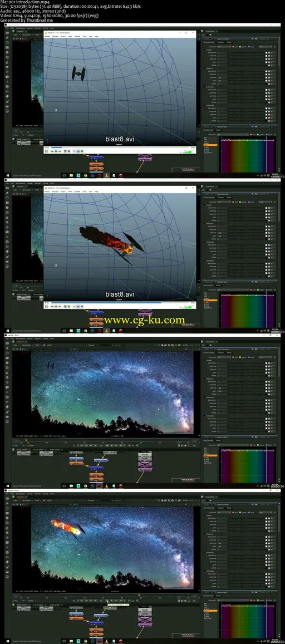The height and width of the screenshot is (644, 285).
Task: Open VLC Media menu in first frame
Action: (x=47, y=36)
